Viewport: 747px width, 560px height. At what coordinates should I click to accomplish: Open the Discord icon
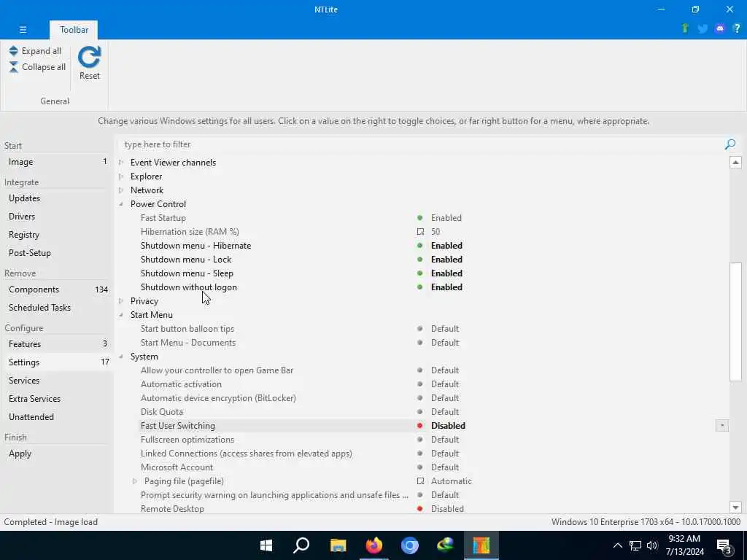(x=720, y=28)
